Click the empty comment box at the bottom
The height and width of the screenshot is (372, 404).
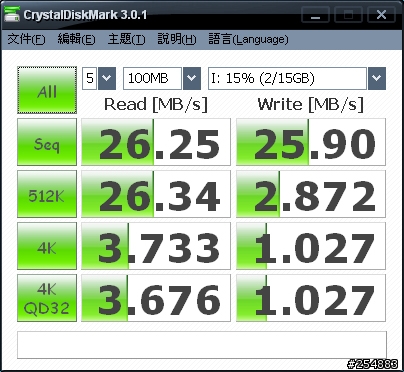(x=202, y=345)
